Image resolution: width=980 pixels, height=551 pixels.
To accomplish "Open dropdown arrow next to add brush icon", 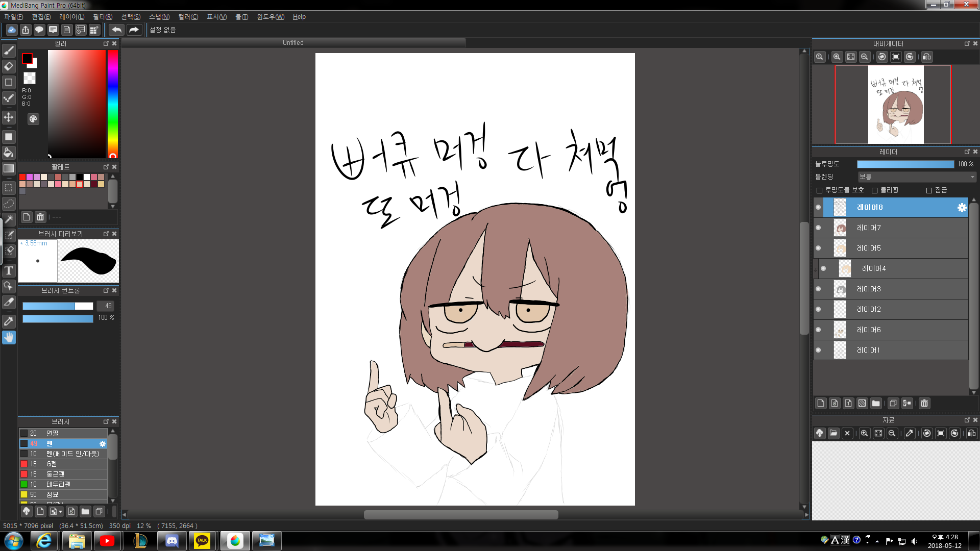I will 61,512.
